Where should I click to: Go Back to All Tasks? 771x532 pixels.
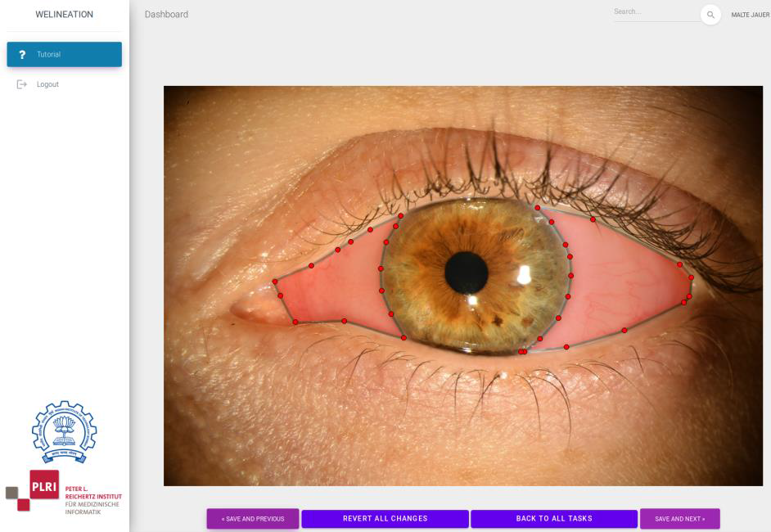click(553, 519)
